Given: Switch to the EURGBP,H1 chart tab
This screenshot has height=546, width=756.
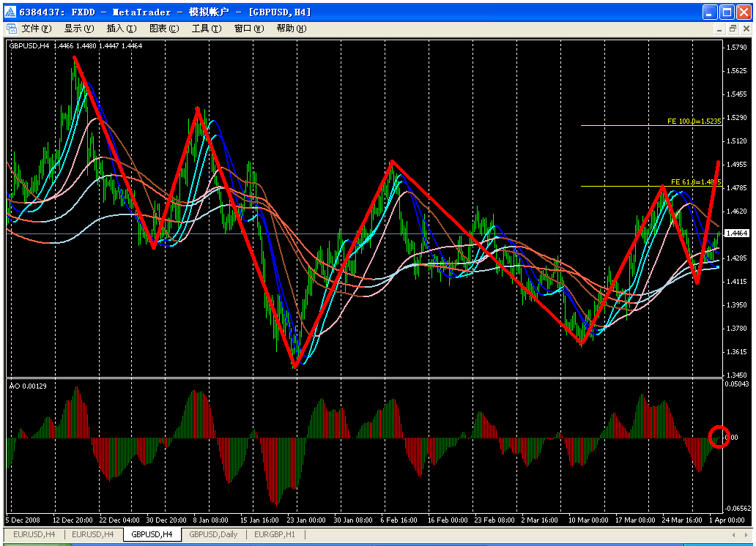Looking at the screenshot, I should 274,535.
